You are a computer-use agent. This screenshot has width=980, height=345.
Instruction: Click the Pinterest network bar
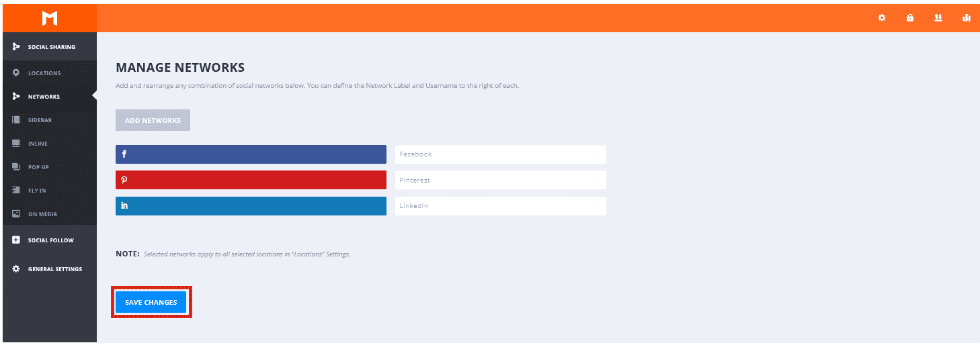tap(251, 180)
